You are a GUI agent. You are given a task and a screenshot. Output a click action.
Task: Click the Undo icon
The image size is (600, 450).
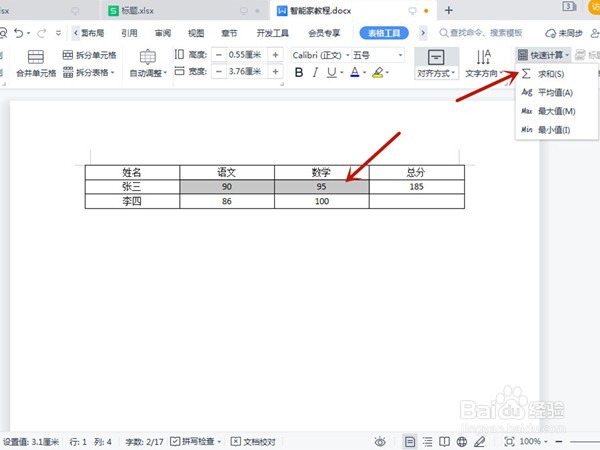point(18,33)
